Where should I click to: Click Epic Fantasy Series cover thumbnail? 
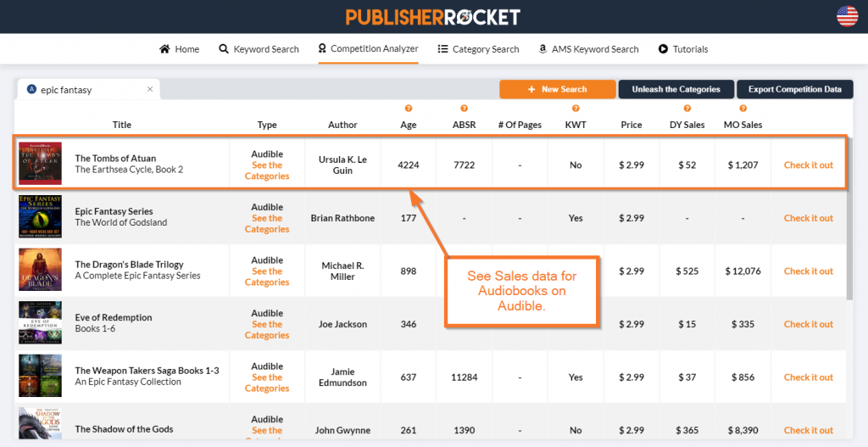pos(40,216)
